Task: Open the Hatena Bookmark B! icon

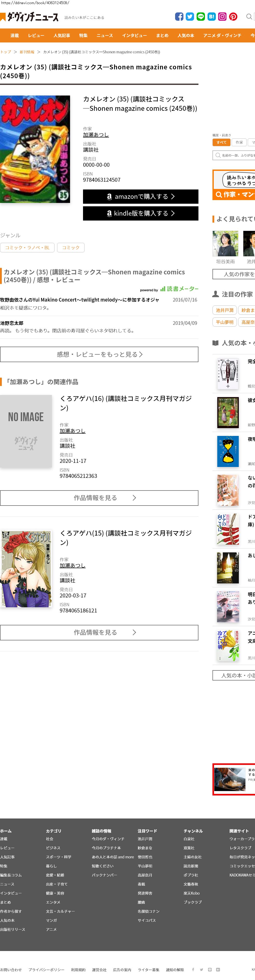Action: click(211, 16)
